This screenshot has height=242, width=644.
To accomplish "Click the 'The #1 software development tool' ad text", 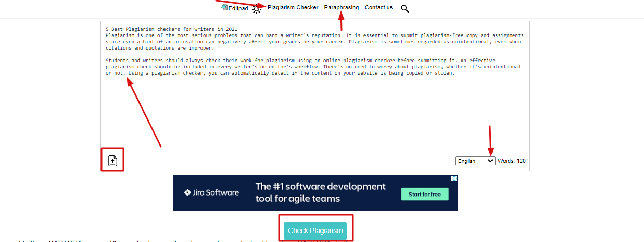I will (321, 192).
